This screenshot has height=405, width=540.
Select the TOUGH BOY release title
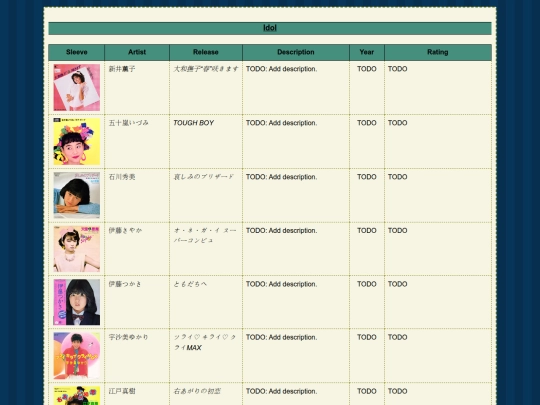click(194, 123)
